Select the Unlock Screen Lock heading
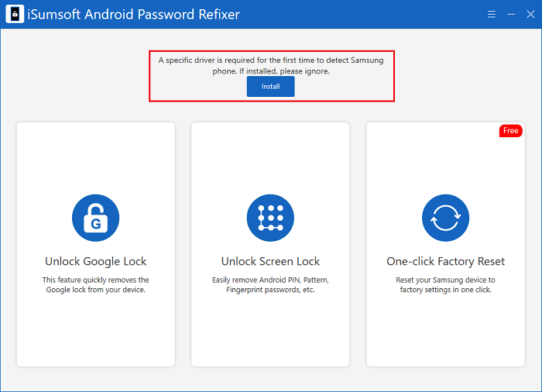The height and width of the screenshot is (392, 542). click(270, 262)
